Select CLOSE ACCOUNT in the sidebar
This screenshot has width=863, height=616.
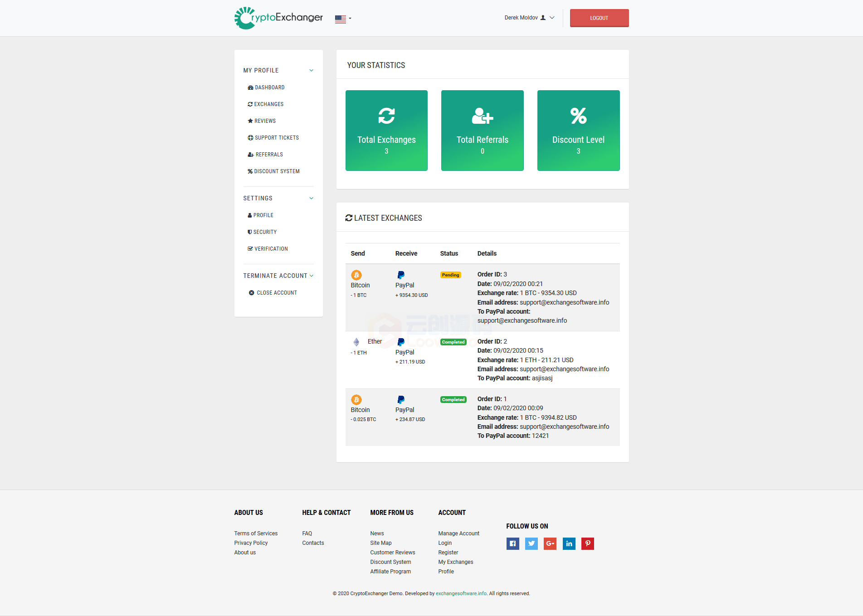click(273, 293)
